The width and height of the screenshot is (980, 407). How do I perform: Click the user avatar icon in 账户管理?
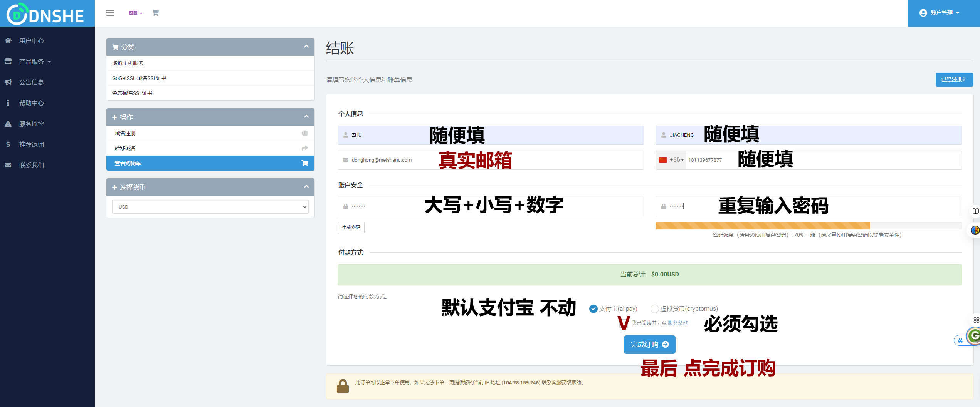[923, 13]
